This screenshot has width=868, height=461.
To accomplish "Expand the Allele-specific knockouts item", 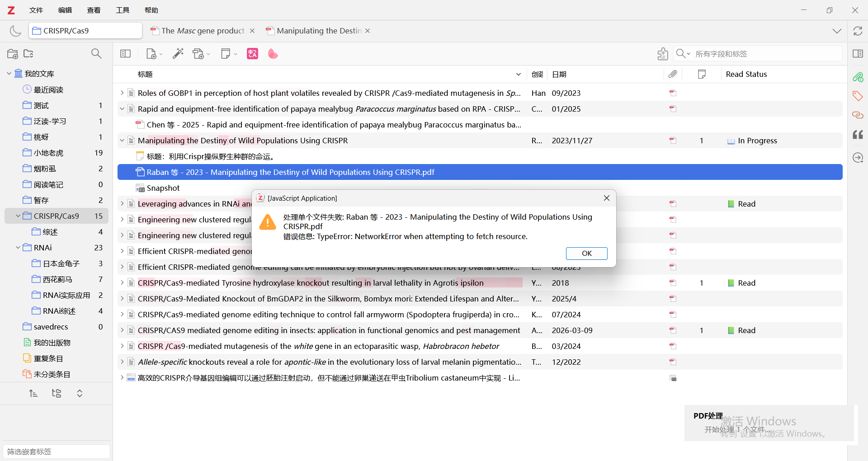I will point(122,362).
